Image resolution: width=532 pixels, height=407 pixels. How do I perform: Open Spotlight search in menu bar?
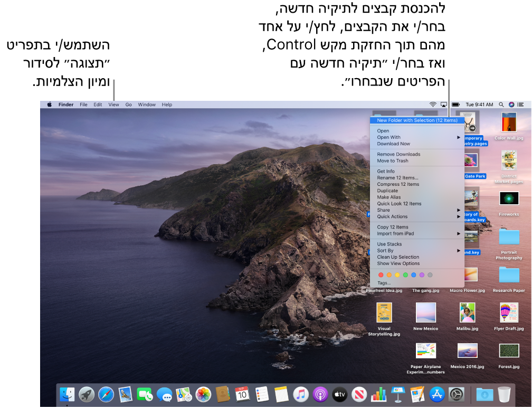pyautogui.click(x=501, y=105)
